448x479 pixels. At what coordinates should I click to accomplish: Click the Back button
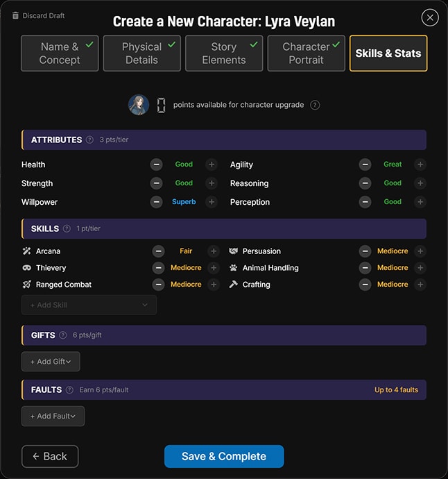[x=50, y=456]
